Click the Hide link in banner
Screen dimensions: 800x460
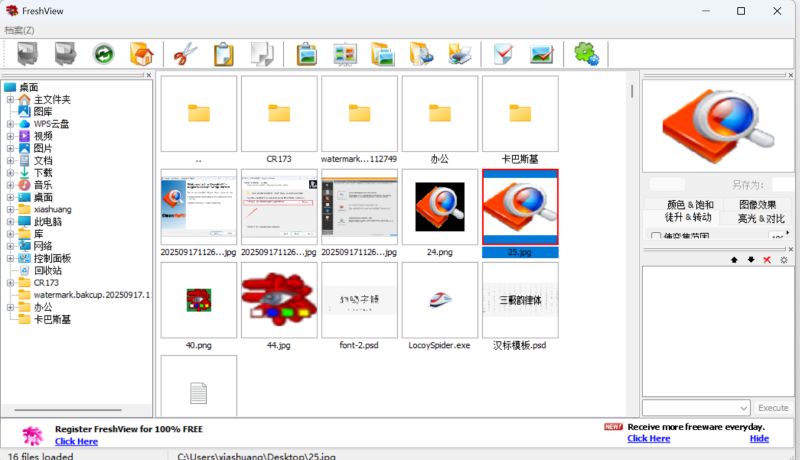click(x=759, y=439)
